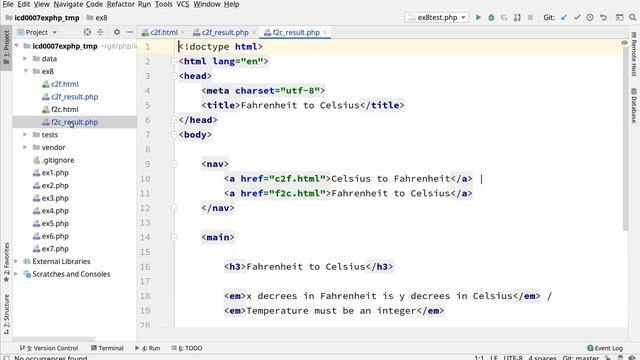Open Project panel settings gear
The height and width of the screenshot is (360, 640).
click(117, 32)
